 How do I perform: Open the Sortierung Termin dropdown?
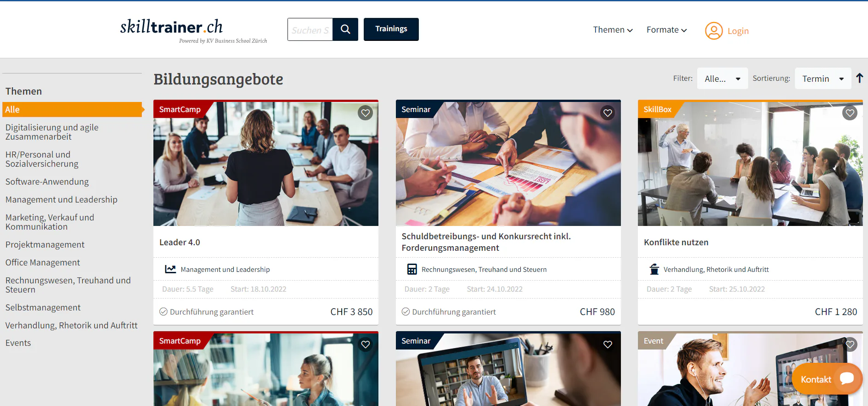823,79
